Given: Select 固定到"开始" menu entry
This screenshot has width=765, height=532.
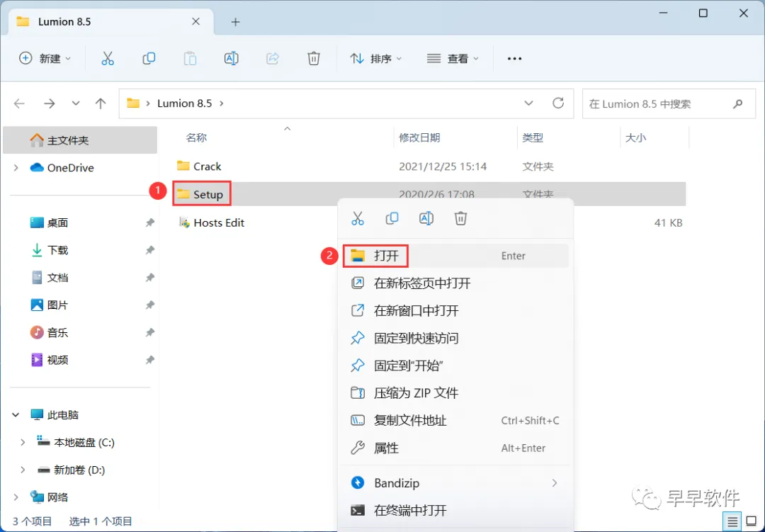Looking at the screenshot, I should point(455,366).
